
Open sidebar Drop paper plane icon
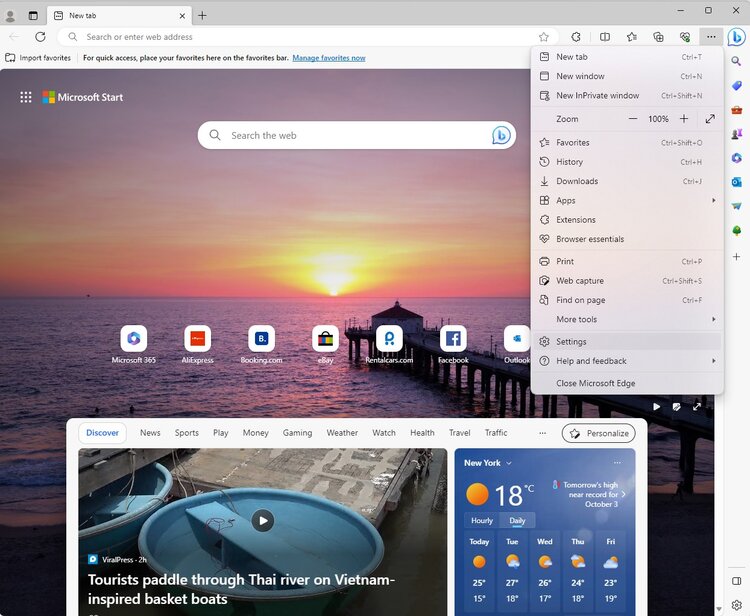click(737, 206)
